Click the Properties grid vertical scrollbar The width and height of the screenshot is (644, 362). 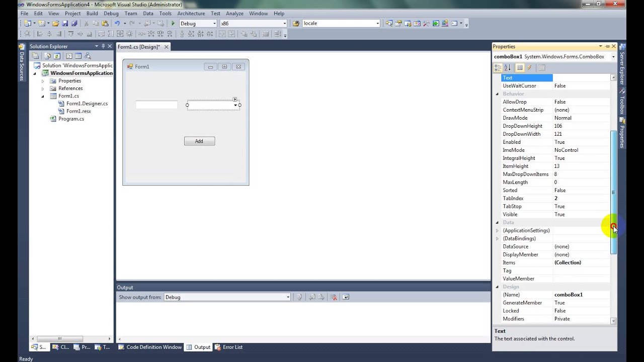[x=613, y=193]
